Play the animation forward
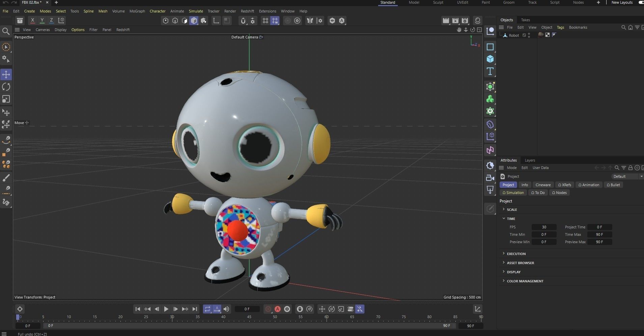Screen dimensions: 644x336 click(166, 309)
